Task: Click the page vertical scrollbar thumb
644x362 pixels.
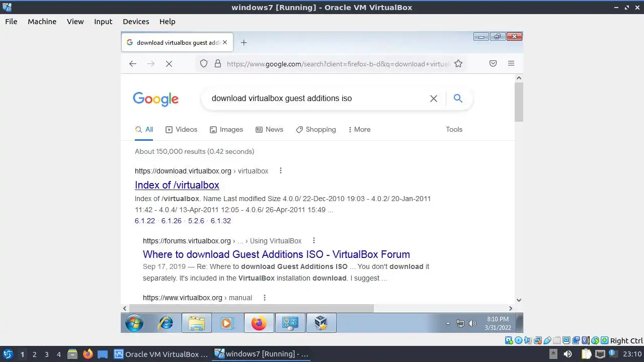Action: [x=519, y=102]
